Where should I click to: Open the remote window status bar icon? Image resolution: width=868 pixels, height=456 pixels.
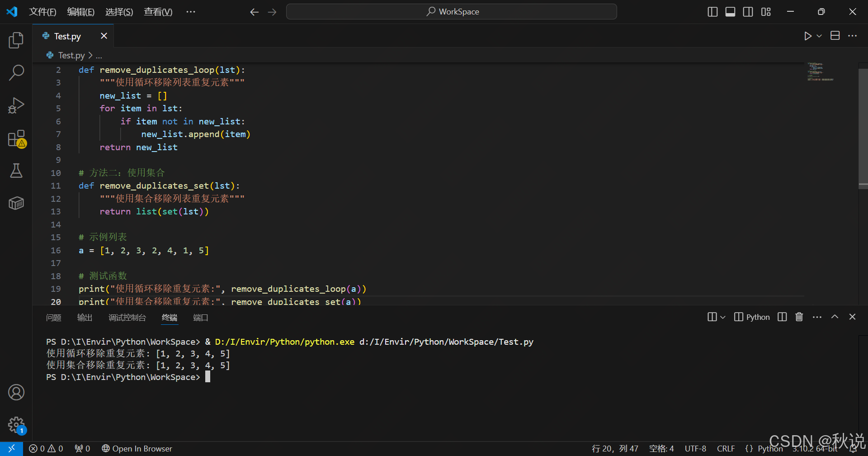click(11, 449)
